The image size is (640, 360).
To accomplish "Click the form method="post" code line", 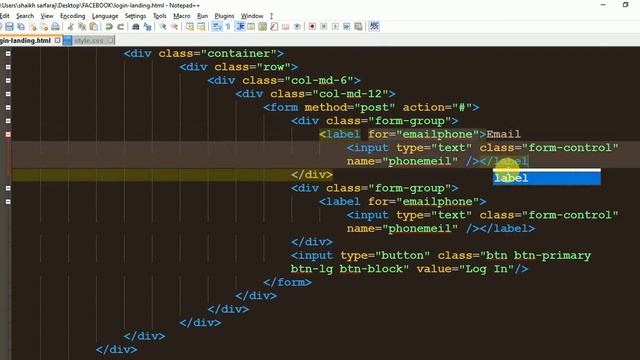I will 371,107.
